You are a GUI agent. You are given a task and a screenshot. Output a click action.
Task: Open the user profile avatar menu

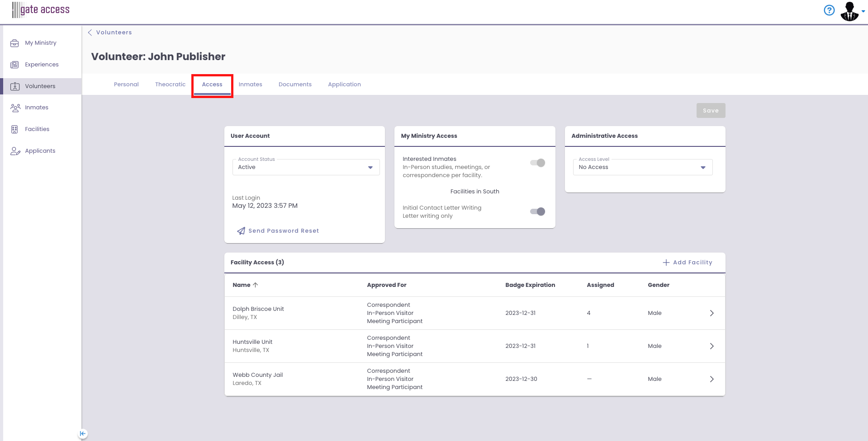click(x=849, y=11)
